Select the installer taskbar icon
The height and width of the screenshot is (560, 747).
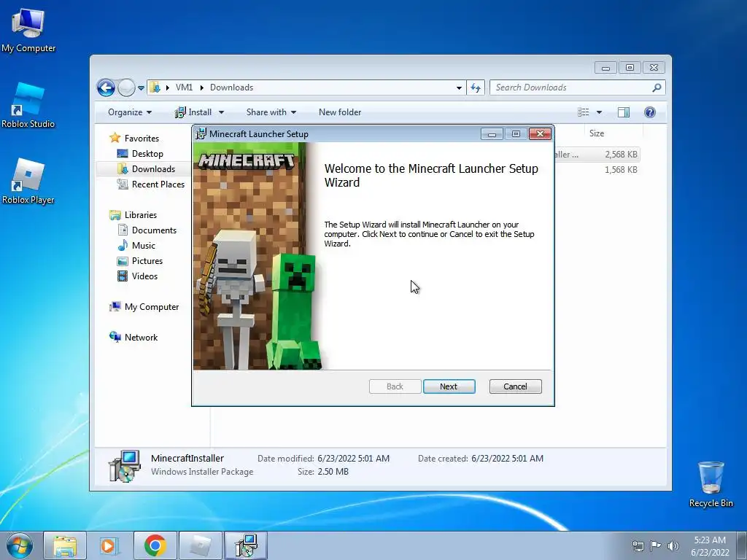tap(246, 545)
